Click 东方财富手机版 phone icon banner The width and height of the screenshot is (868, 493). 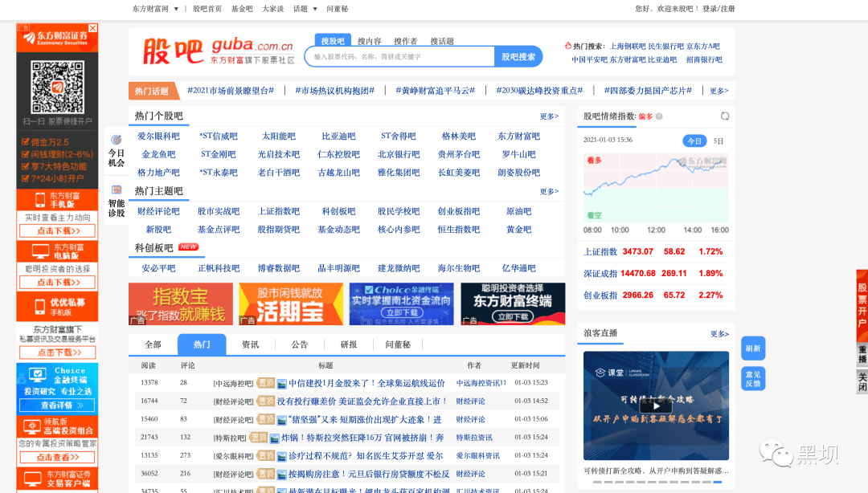[x=58, y=200]
